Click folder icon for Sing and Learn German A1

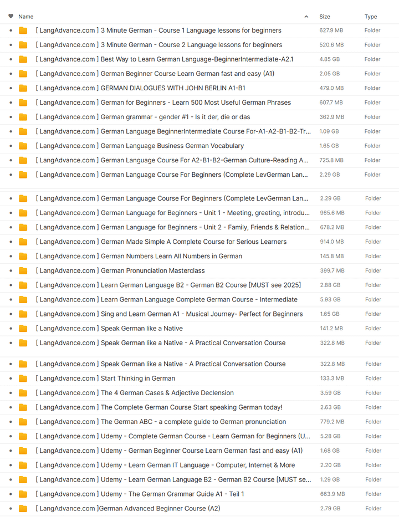(x=23, y=314)
